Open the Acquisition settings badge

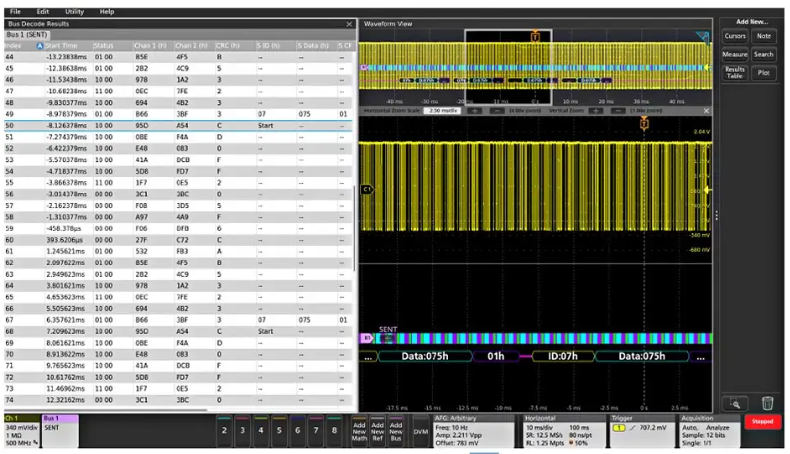709,431
